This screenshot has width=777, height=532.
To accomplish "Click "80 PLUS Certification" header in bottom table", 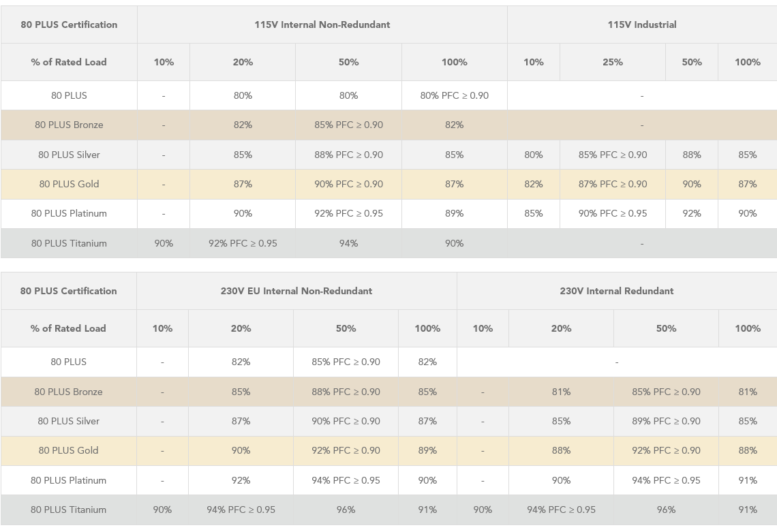I will pos(68,291).
